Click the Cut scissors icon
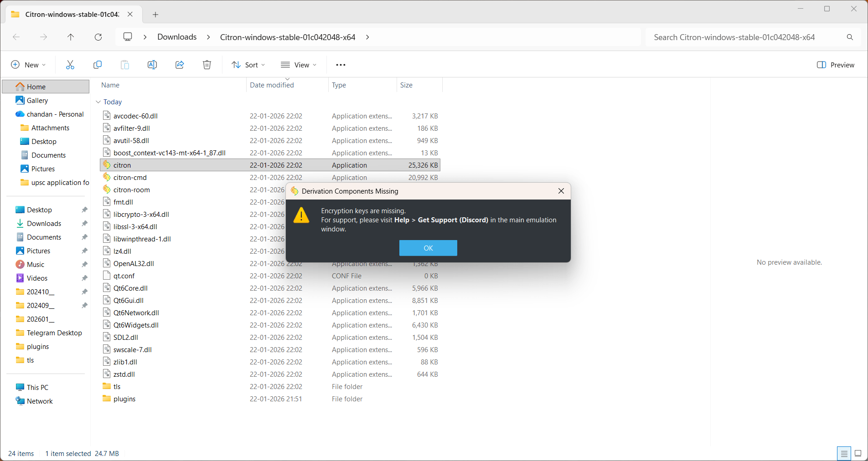Image resolution: width=868 pixels, height=461 pixels. tap(70, 65)
